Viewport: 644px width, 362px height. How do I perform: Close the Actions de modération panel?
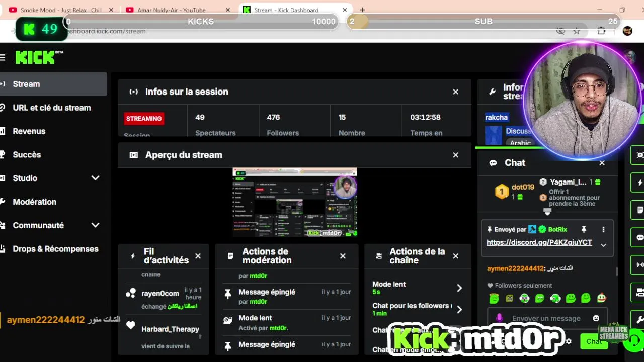(343, 256)
